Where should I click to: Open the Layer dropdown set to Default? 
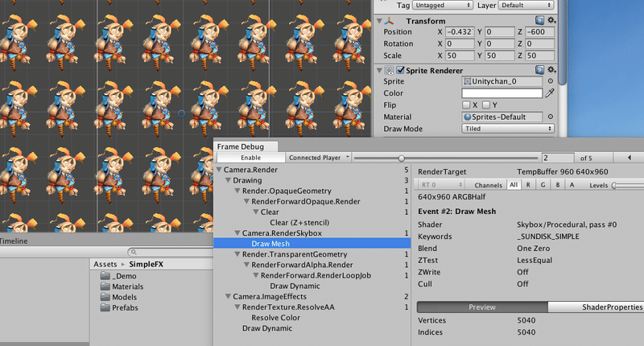point(526,5)
